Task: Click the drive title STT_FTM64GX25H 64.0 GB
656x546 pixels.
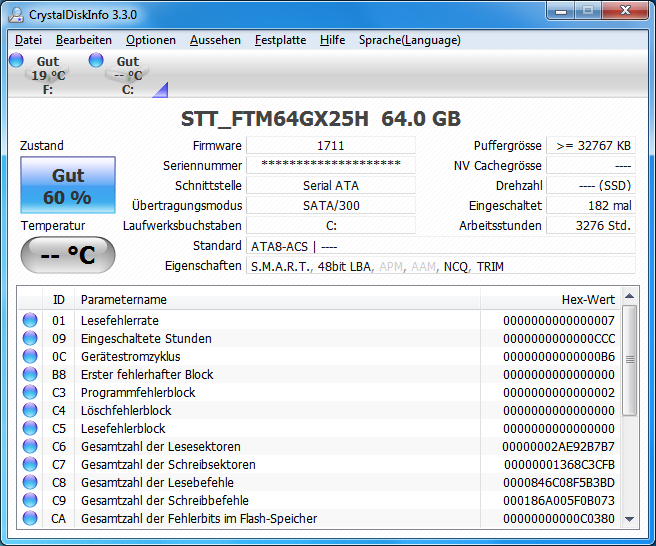Action: pos(321,119)
